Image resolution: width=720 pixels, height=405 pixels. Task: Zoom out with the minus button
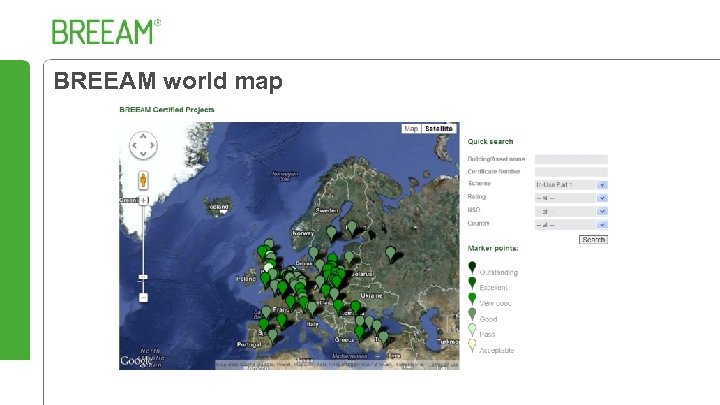tap(143, 298)
